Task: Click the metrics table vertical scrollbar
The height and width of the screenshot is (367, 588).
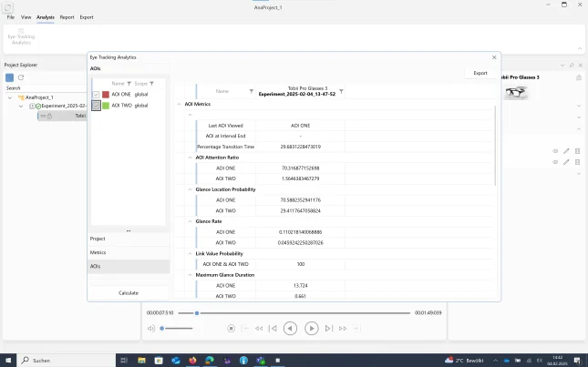Action: (x=495, y=146)
